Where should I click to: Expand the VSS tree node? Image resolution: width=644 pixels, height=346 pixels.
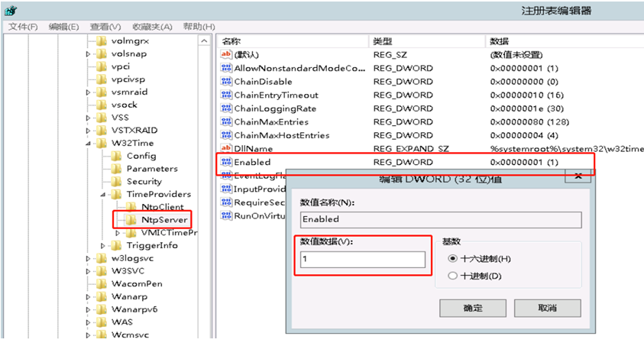tap(88, 118)
